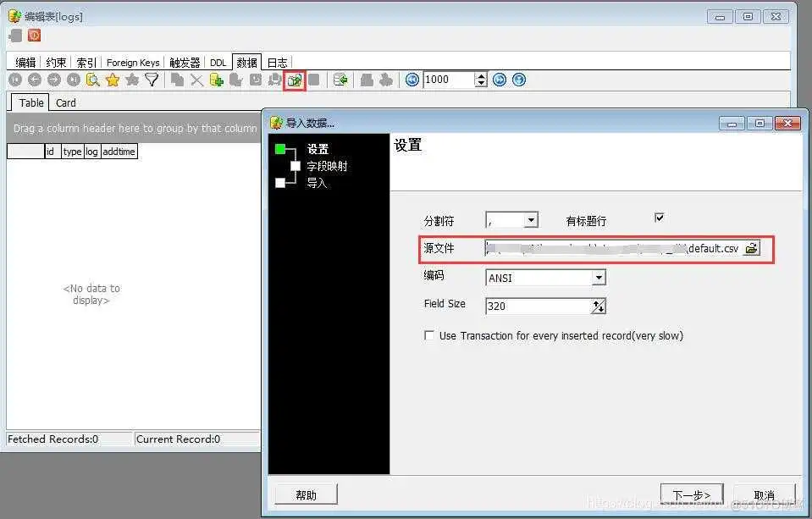Click the Field Size field showing 320
The height and width of the screenshot is (519, 812).
click(539, 306)
